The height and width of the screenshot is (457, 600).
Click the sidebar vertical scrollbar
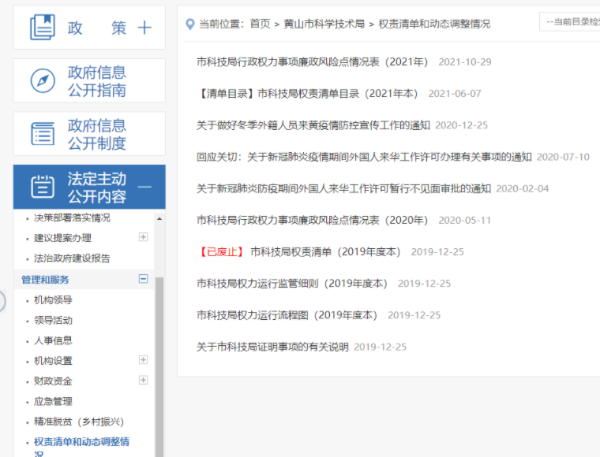tap(158, 350)
